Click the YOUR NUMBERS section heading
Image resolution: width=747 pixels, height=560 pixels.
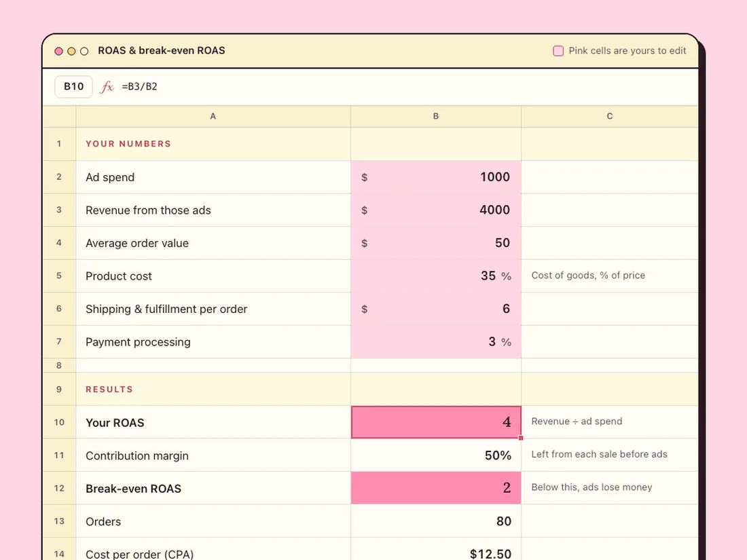(x=128, y=144)
